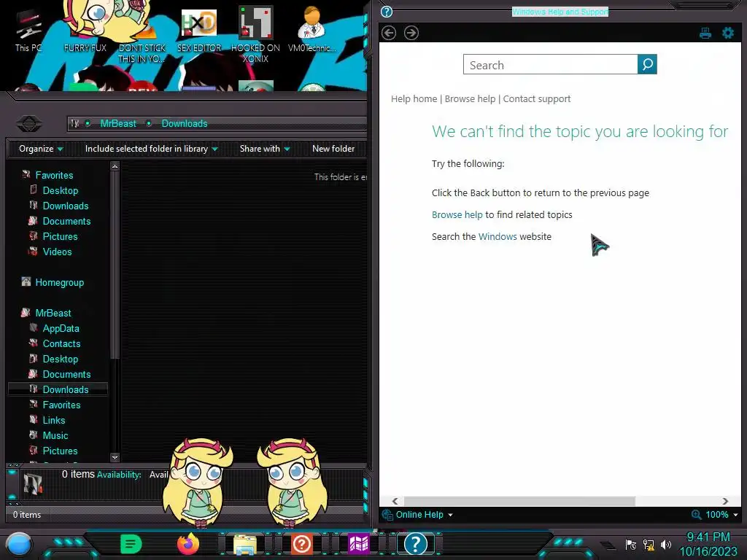Screen dimensions: 747x560
Task: Select the VM0Technic desktop icon
Action: click(311, 29)
